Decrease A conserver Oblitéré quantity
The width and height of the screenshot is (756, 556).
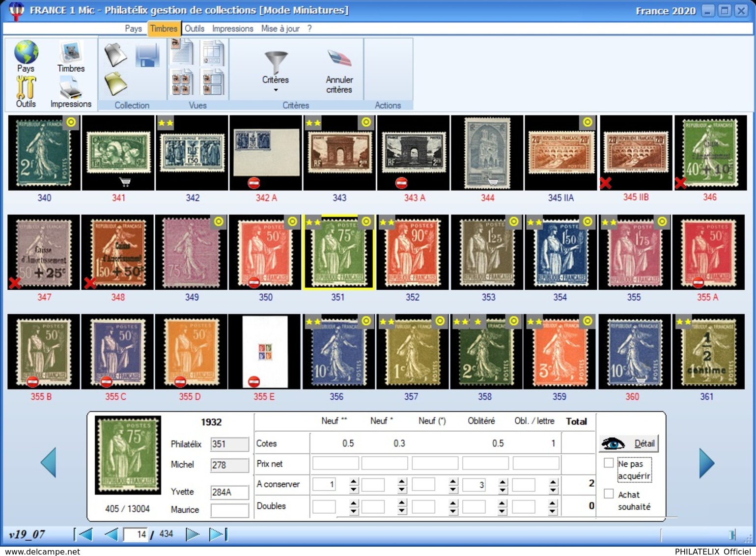tap(502, 489)
